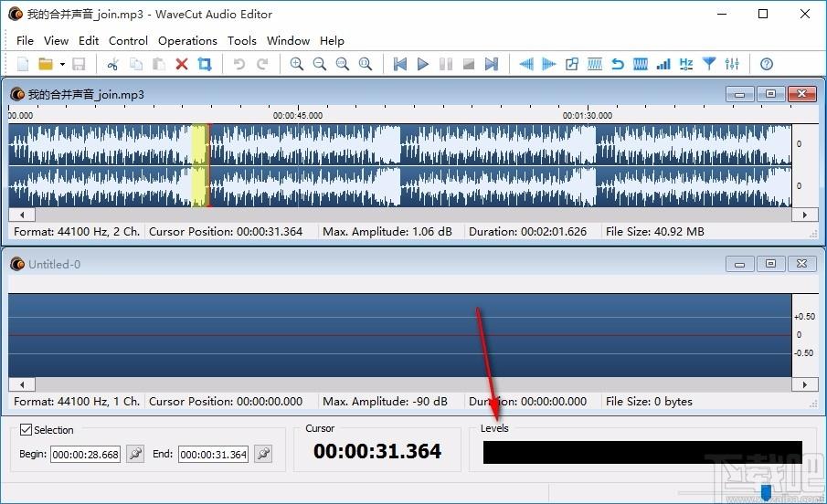This screenshot has width=827, height=504.
Task: Click the reverse audio icon
Action: 618,64
